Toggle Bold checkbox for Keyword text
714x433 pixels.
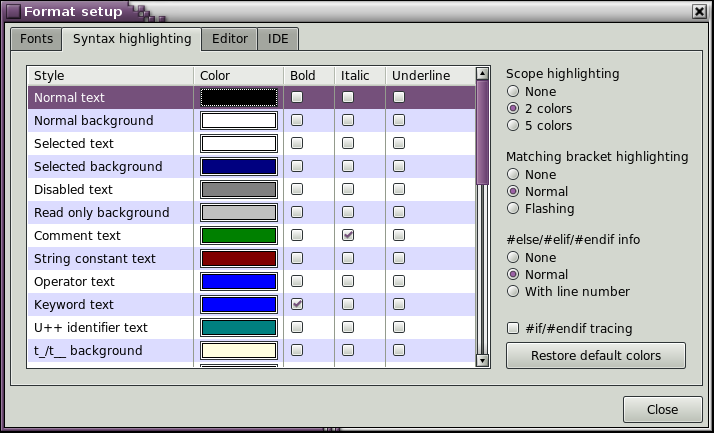click(297, 304)
